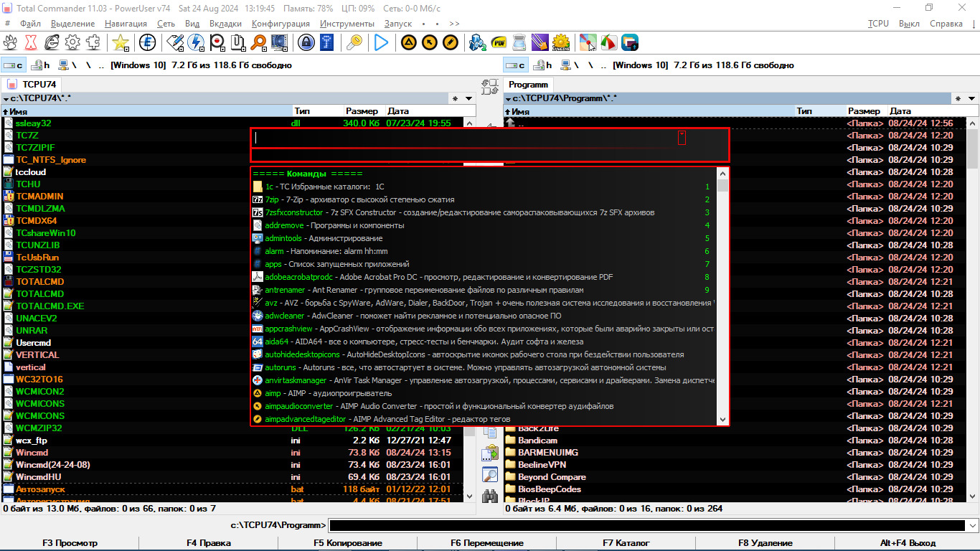Open the Файл menu
The width and height of the screenshot is (980, 551).
(x=30, y=24)
